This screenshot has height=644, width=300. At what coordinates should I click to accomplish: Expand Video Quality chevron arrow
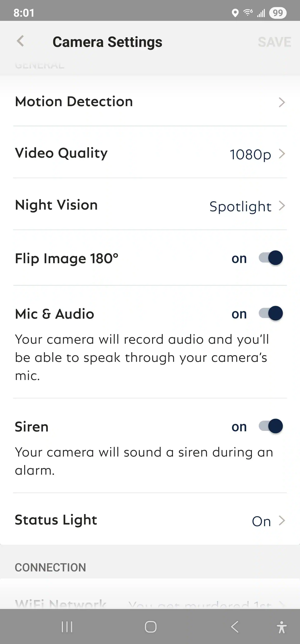click(x=282, y=154)
